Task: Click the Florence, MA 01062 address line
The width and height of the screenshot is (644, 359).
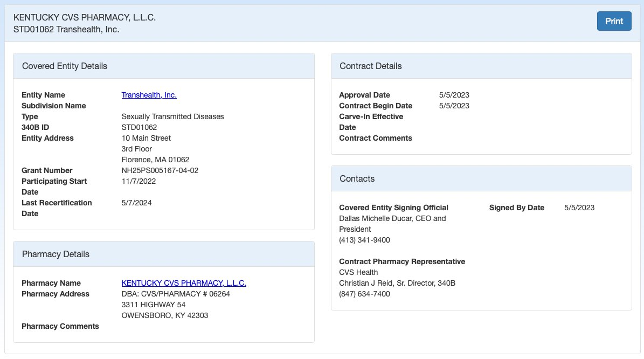Action: (155, 160)
